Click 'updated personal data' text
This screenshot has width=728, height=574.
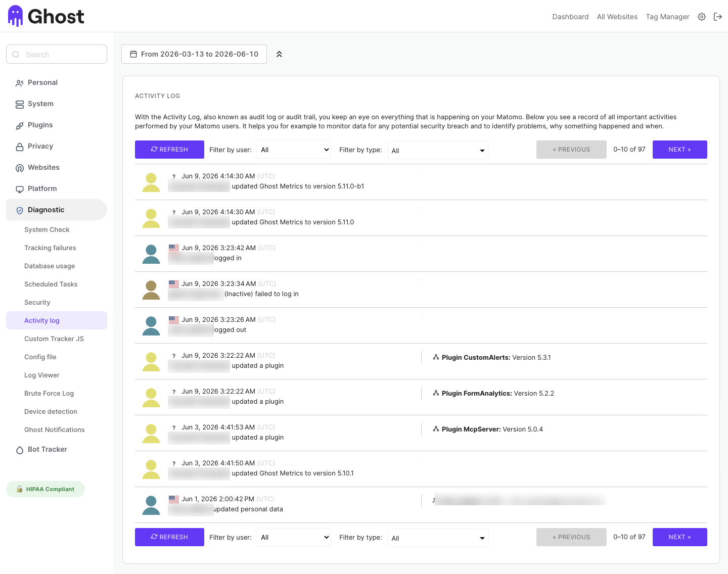[248, 509]
